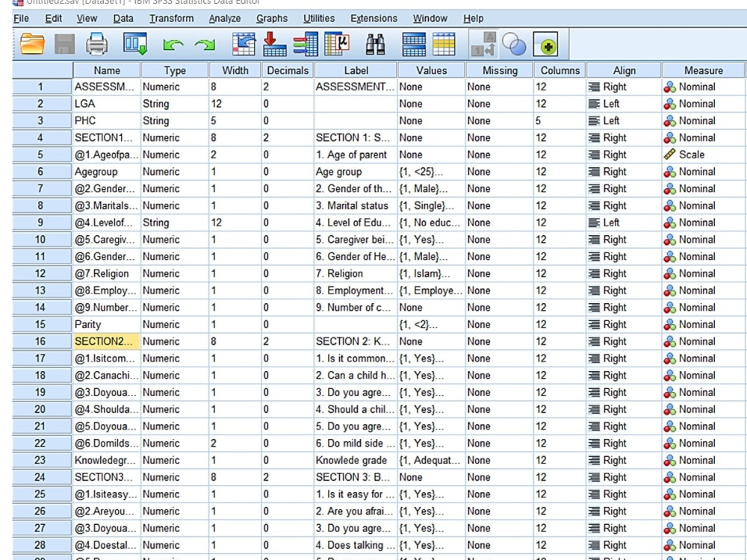This screenshot has height=560, width=747.
Task: Click the @7.Religion name cell
Action: [x=107, y=274]
